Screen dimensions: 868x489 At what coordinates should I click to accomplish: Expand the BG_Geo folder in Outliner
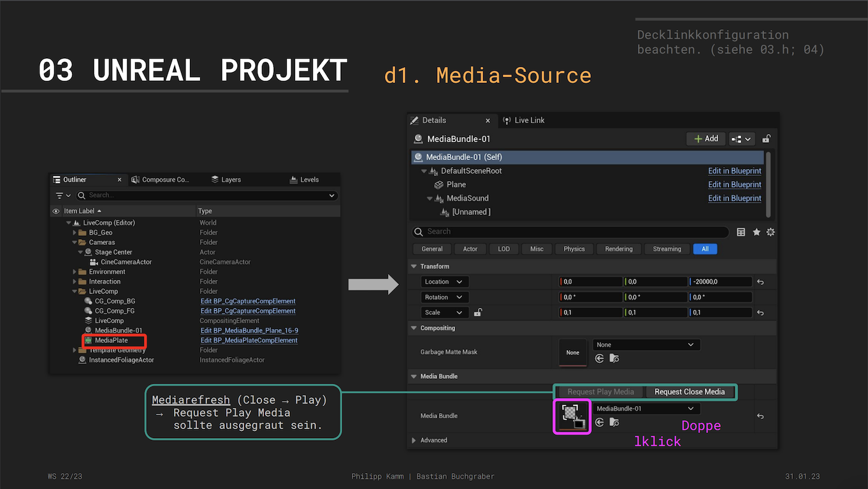[x=75, y=233]
